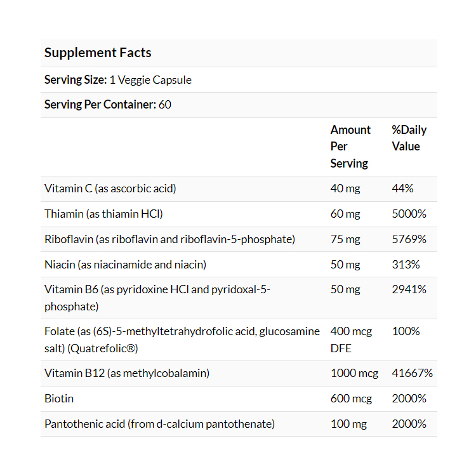Click the 44% daily value cell

(x=402, y=188)
